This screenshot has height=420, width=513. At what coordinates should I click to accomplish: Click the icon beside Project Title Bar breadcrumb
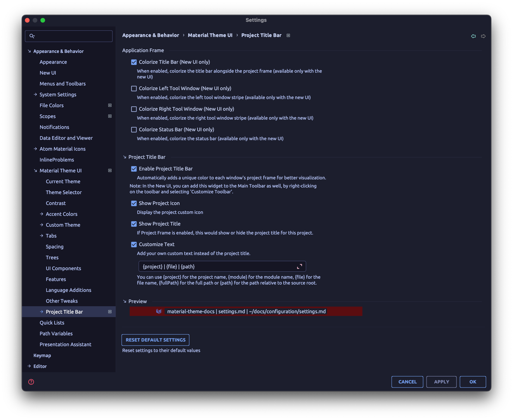click(288, 35)
